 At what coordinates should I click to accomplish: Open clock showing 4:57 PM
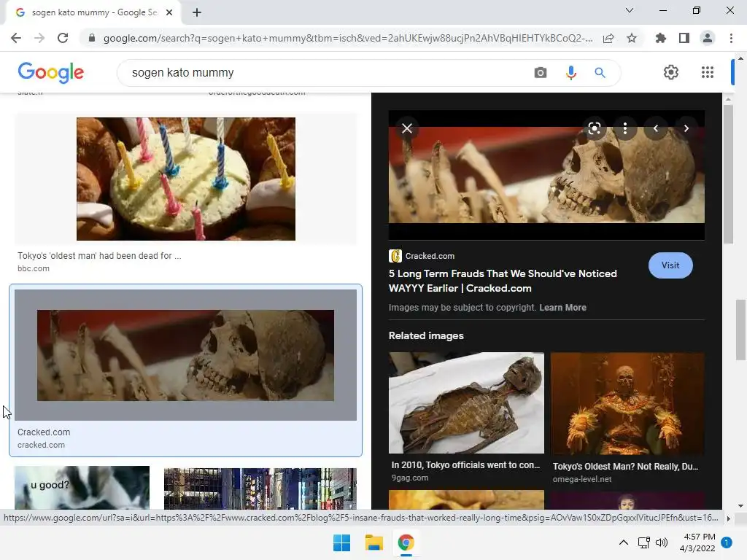pyautogui.click(x=697, y=542)
